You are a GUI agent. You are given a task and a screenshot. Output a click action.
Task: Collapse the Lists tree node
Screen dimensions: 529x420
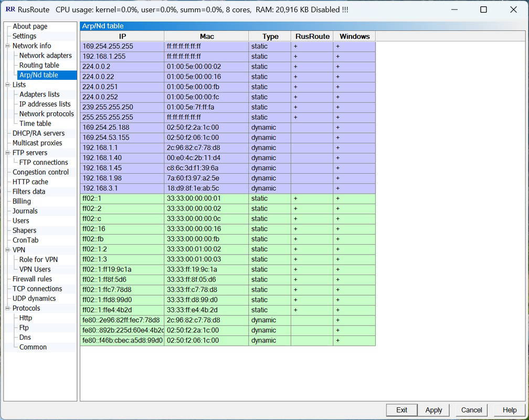(7, 85)
